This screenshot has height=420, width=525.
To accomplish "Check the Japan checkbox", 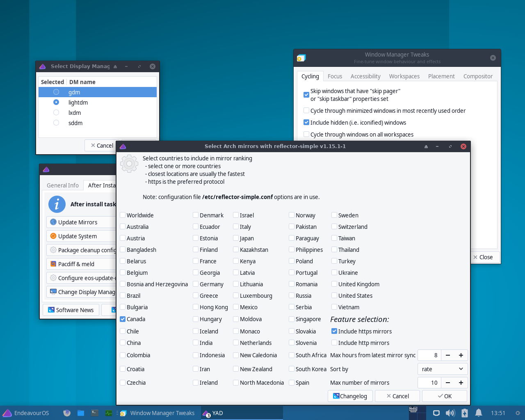I will [236, 238].
